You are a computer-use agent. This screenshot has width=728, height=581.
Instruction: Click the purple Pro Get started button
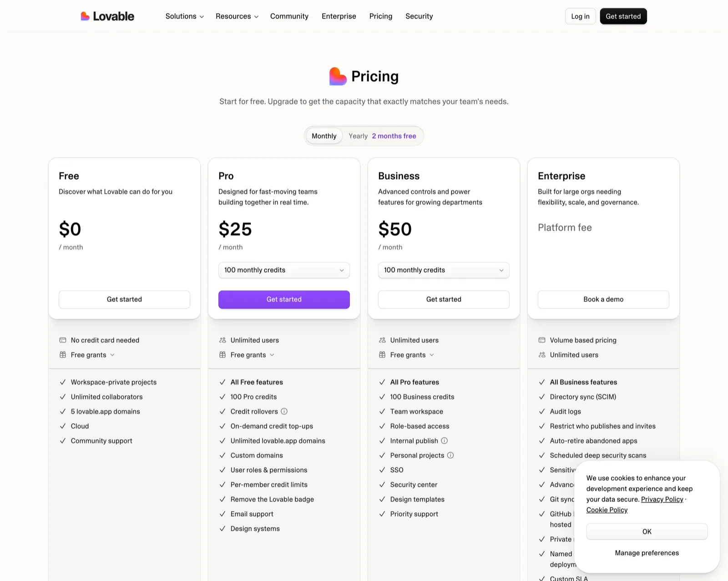[284, 299]
